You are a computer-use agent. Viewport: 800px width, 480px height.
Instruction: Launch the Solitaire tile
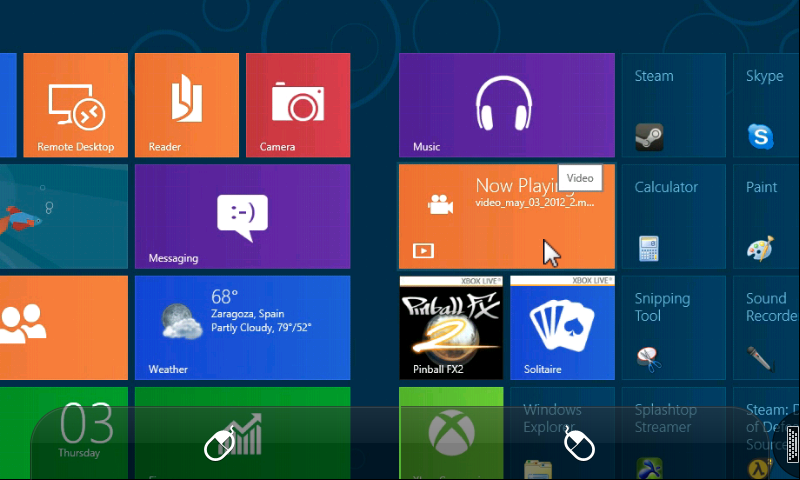tap(562, 327)
